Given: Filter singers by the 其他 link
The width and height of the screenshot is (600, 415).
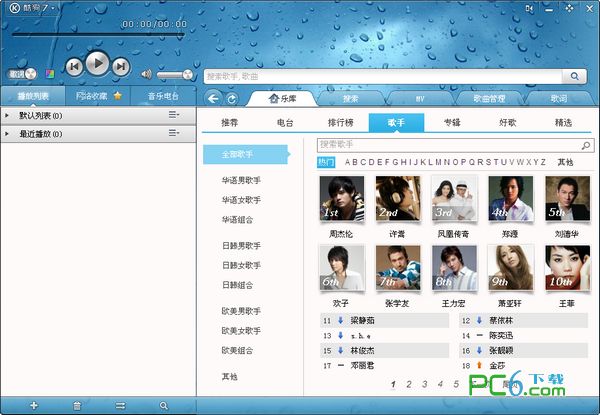Looking at the screenshot, I should tap(565, 162).
